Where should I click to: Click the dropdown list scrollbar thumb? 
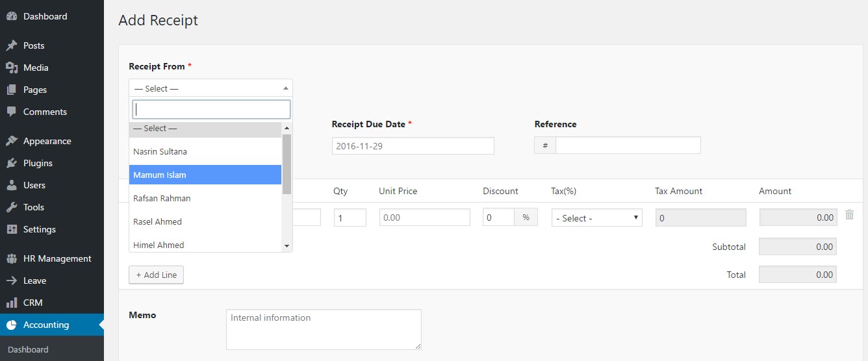[x=287, y=164]
